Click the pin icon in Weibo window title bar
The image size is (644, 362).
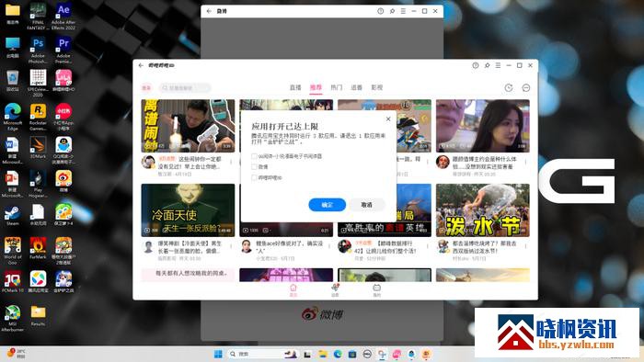(x=392, y=11)
